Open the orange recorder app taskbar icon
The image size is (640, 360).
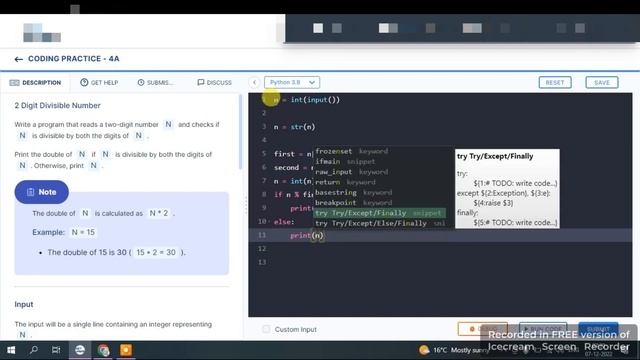point(126,350)
